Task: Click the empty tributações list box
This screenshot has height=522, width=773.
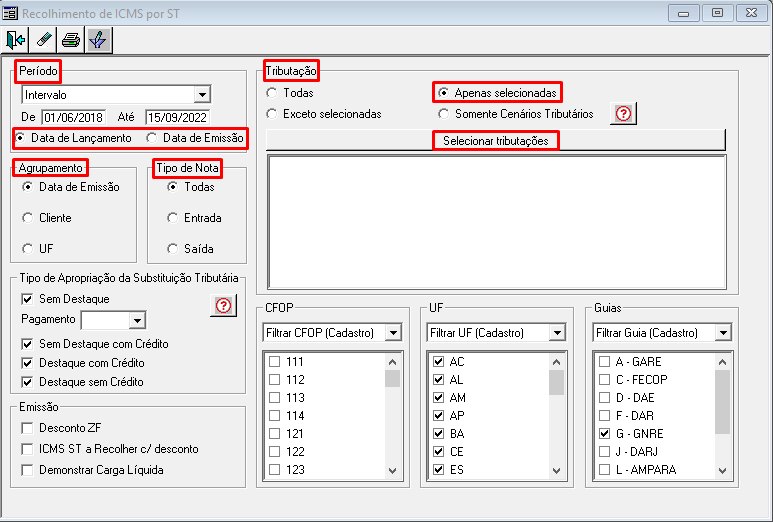Action: [x=496, y=222]
